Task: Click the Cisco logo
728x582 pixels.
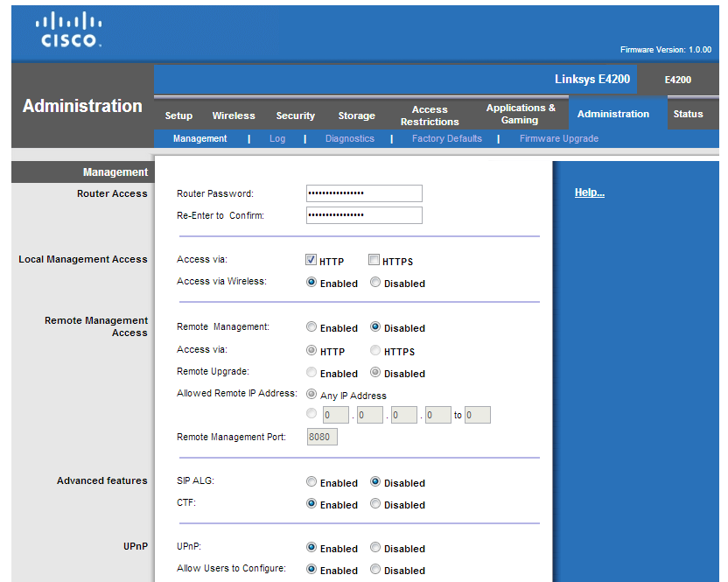Action: click(69, 29)
